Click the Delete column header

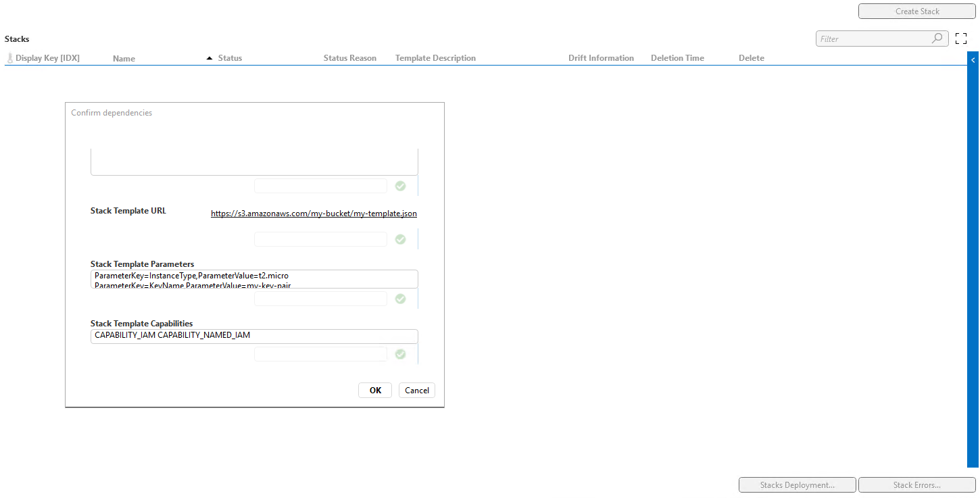point(752,58)
